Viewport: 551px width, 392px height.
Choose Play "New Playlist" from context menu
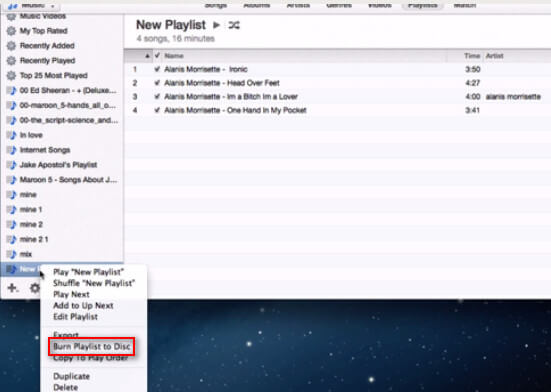coord(88,272)
